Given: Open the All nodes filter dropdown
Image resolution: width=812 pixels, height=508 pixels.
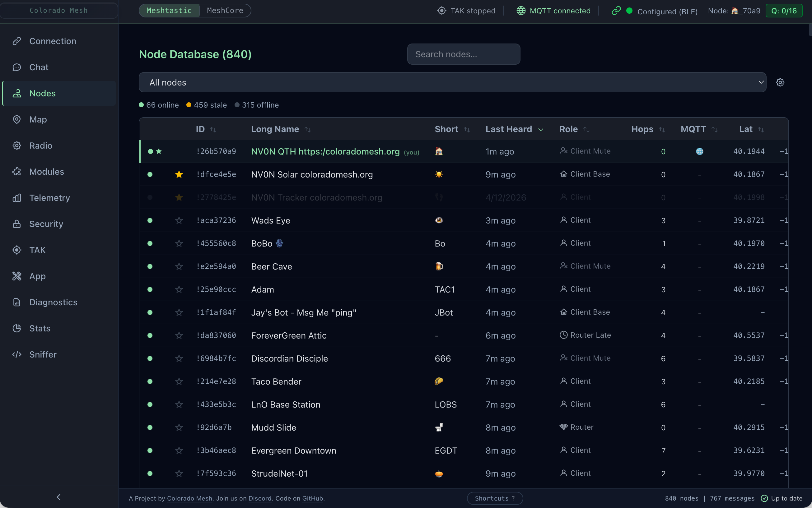Looking at the screenshot, I should [x=453, y=82].
